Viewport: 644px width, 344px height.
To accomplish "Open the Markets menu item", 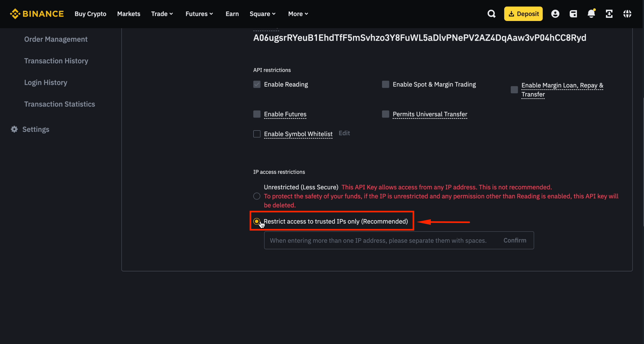I will tap(128, 14).
